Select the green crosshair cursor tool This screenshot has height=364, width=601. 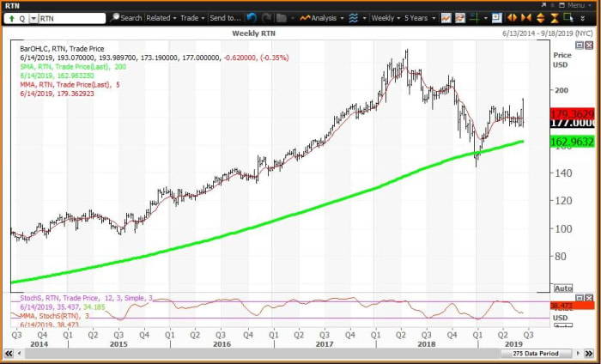coord(475,18)
